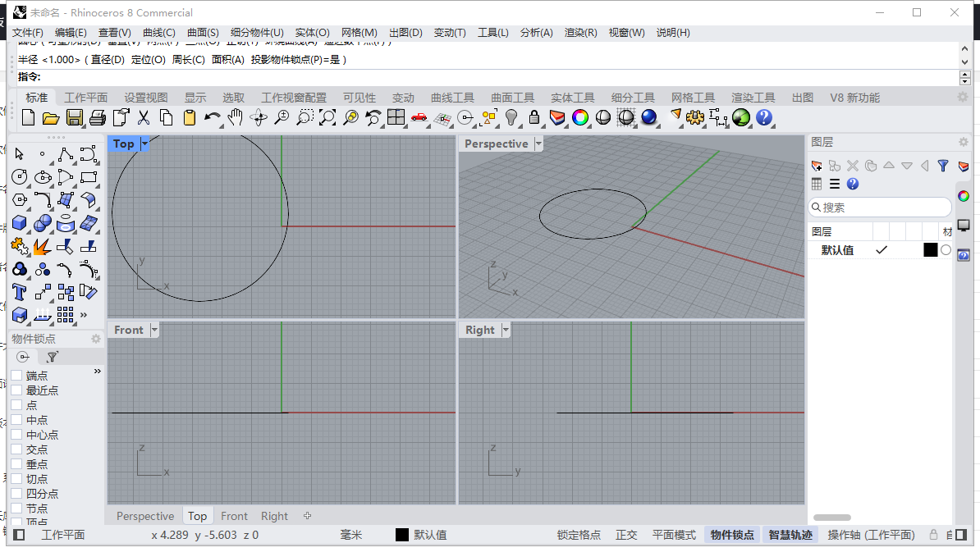
Task: Click the padlock Lock objects icon
Action: pyautogui.click(x=534, y=117)
